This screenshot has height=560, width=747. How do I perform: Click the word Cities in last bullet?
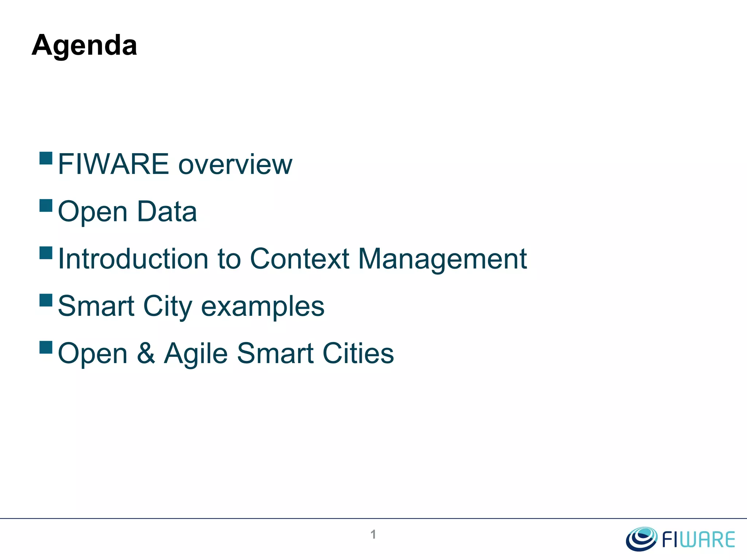[358, 353]
